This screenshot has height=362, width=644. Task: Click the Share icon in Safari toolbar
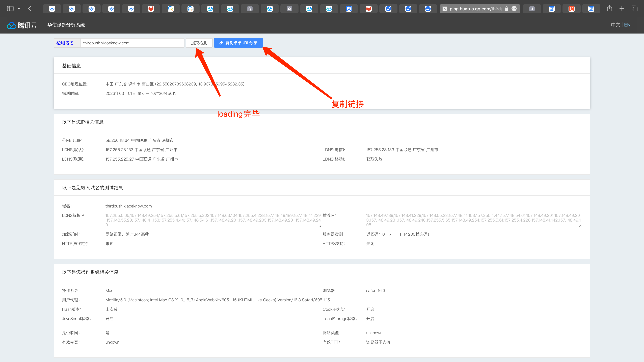(x=609, y=9)
